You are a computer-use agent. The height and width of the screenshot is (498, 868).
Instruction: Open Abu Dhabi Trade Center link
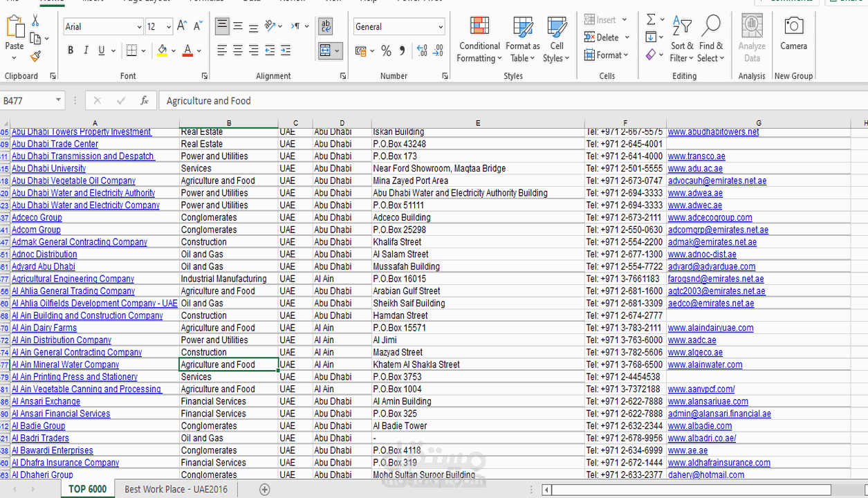pyautogui.click(x=55, y=144)
